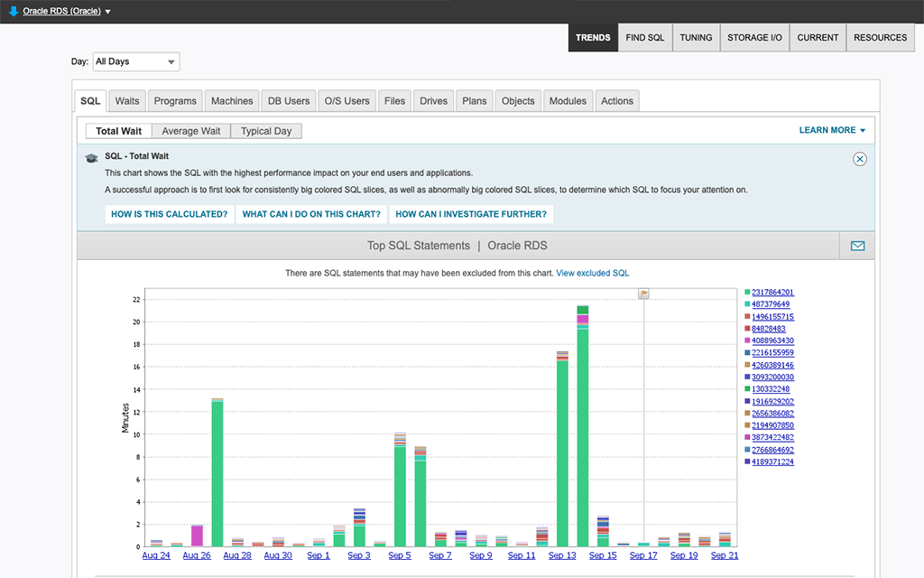Click the graduation cap help icon
Image resolution: width=924 pixels, height=578 pixels.
91,158
